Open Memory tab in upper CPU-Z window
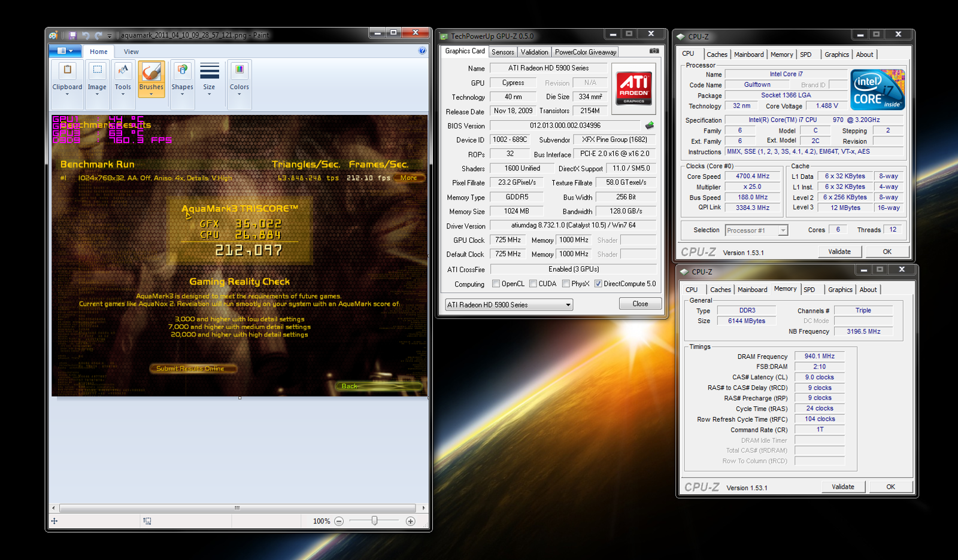Viewport: 958px width, 560px height. (782, 54)
